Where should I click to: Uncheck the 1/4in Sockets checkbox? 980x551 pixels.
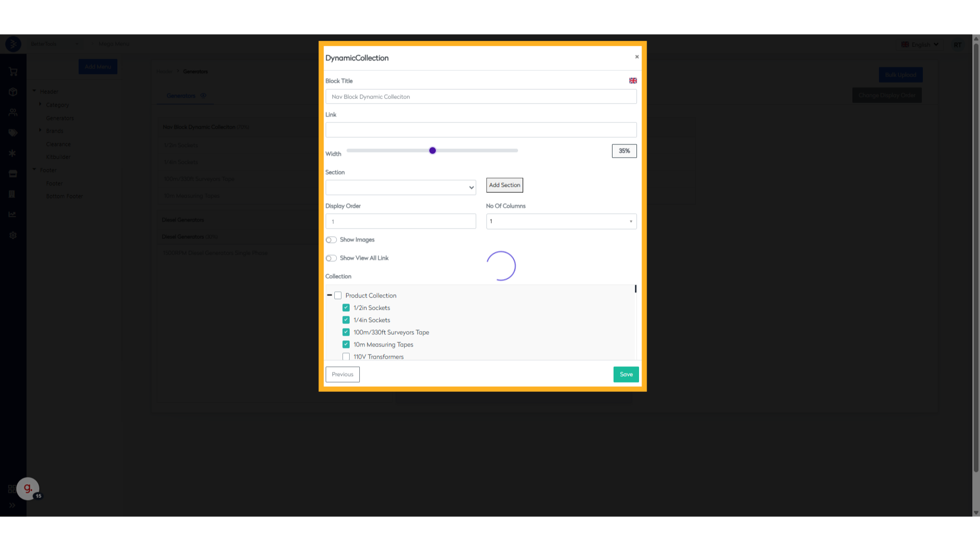point(346,320)
